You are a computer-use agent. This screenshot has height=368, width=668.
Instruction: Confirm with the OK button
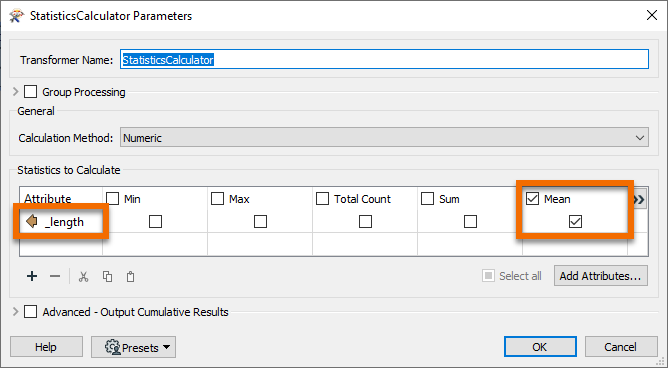pyautogui.click(x=540, y=347)
